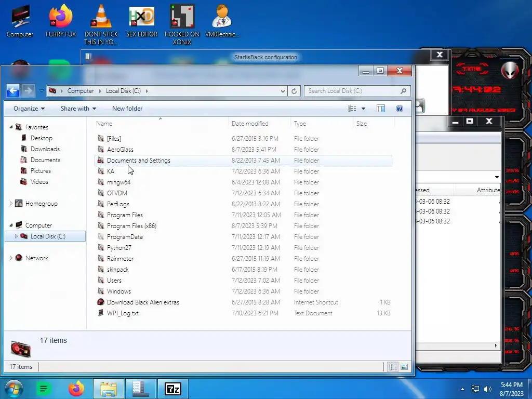Select Downloads in Favorites
The image size is (532, 399).
(45, 149)
